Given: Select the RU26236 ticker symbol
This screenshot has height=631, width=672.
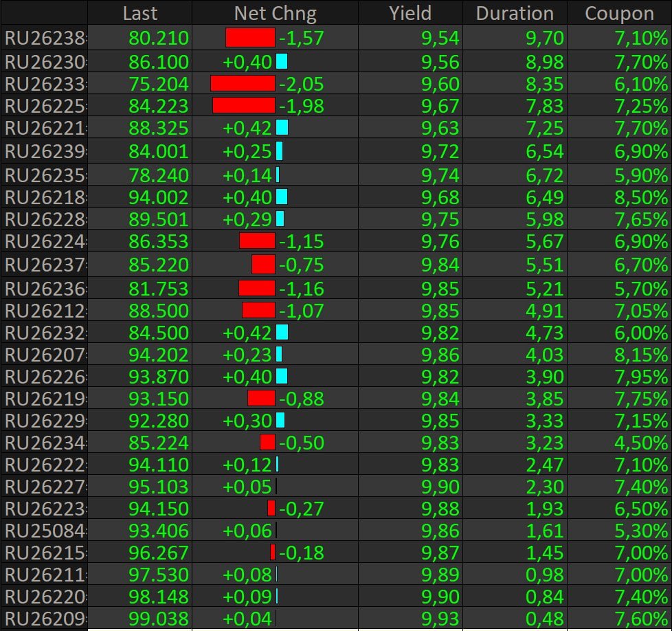Looking at the screenshot, I should (x=45, y=289).
